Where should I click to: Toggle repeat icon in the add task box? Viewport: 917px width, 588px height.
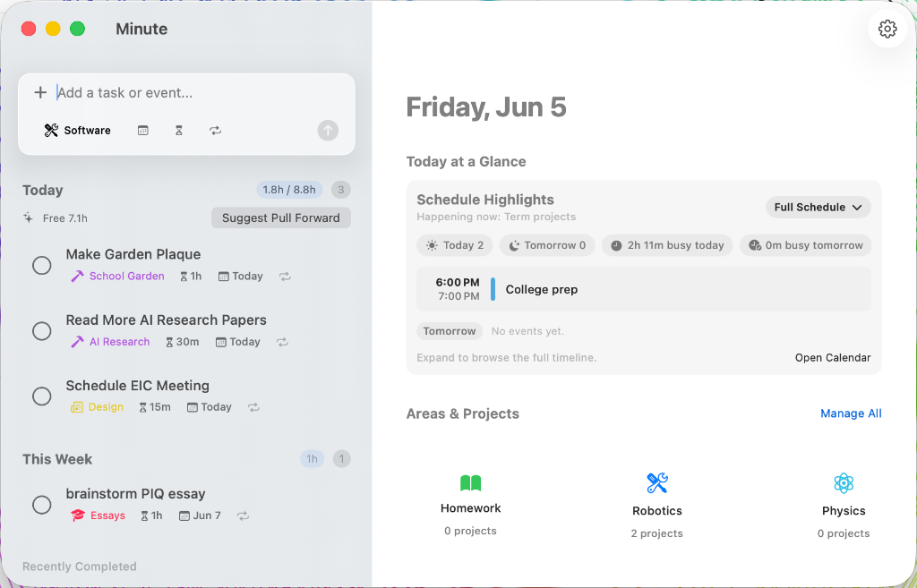[x=215, y=131]
